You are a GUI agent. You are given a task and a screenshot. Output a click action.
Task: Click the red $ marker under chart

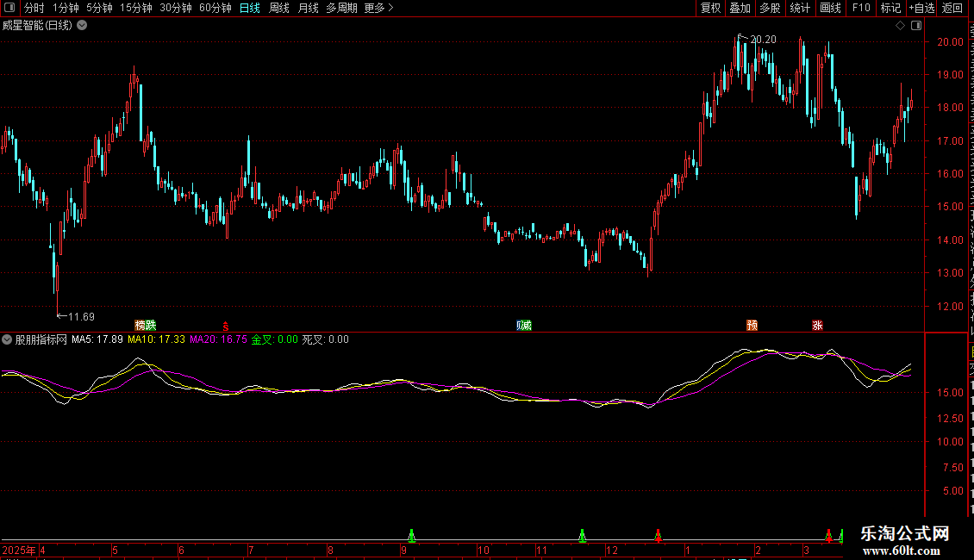click(226, 326)
